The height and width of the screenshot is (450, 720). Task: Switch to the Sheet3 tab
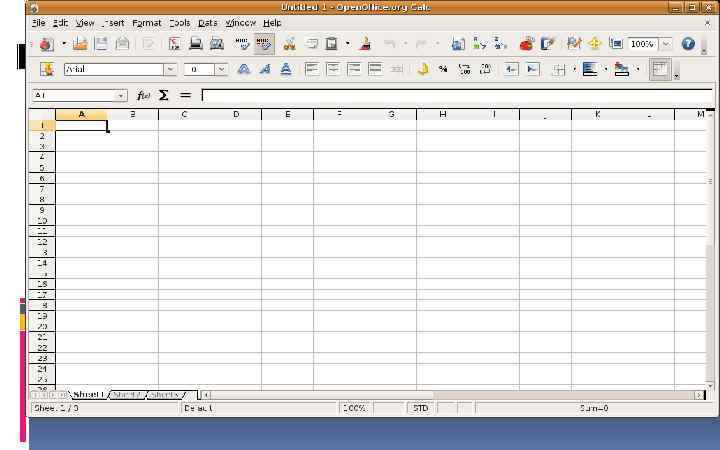click(x=166, y=395)
